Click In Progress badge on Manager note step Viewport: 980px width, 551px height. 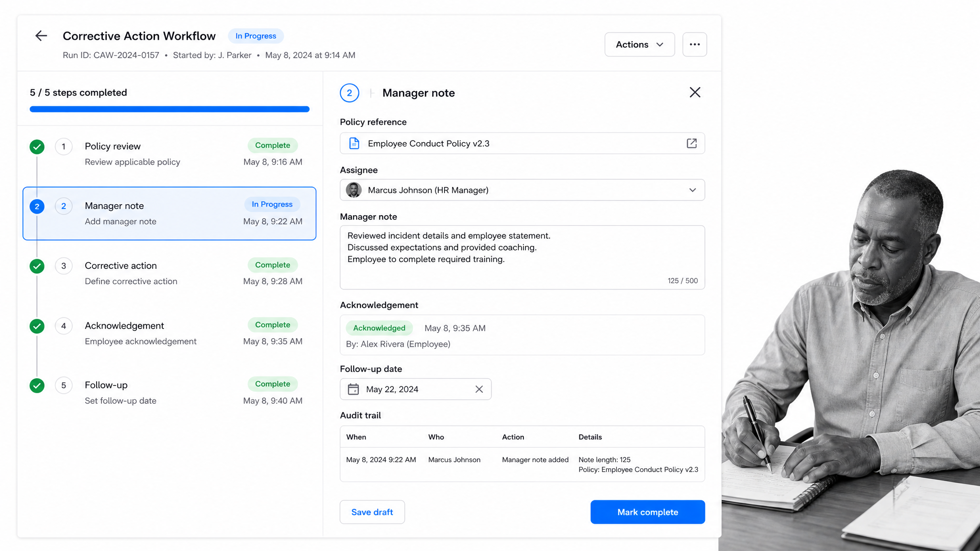click(x=272, y=204)
